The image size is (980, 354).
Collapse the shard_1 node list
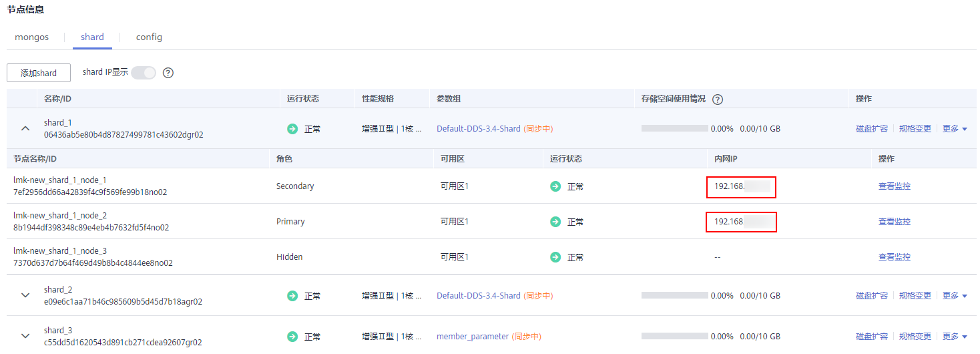(x=25, y=128)
